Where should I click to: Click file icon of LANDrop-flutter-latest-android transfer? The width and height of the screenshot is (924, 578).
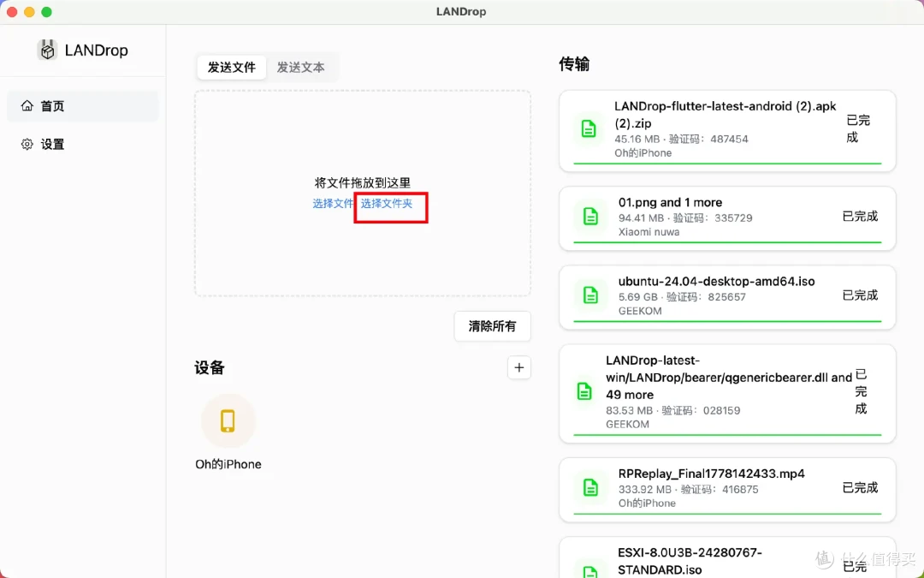(x=588, y=128)
